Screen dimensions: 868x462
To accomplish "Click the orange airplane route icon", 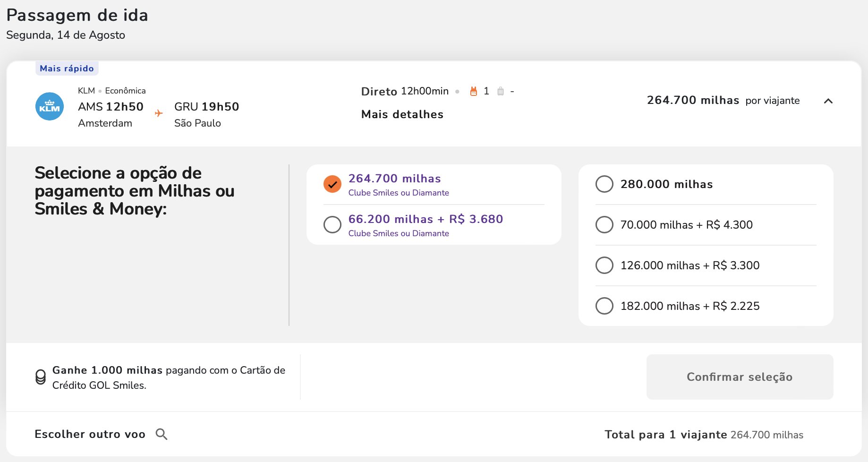I will (159, 113).
